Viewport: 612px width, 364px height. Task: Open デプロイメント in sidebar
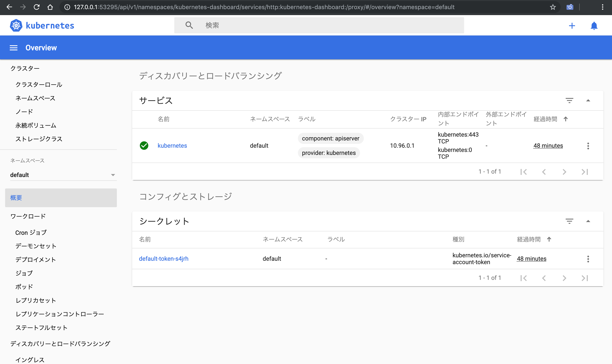tap(36, 259)
